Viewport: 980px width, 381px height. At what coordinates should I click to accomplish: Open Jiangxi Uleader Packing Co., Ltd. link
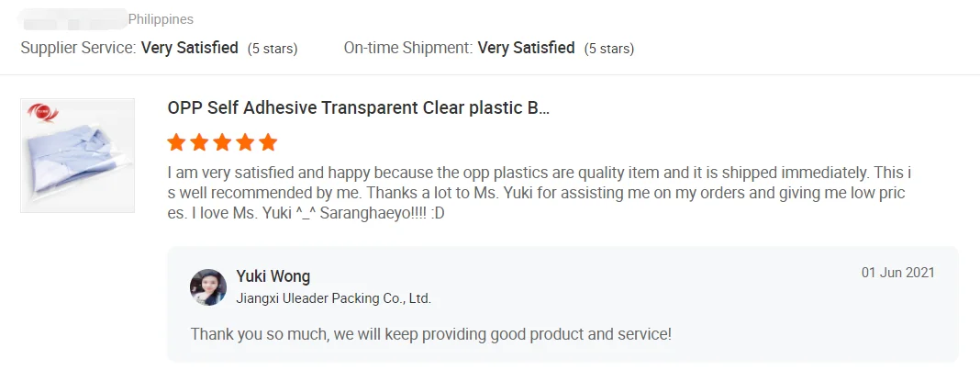click(333, 298)
